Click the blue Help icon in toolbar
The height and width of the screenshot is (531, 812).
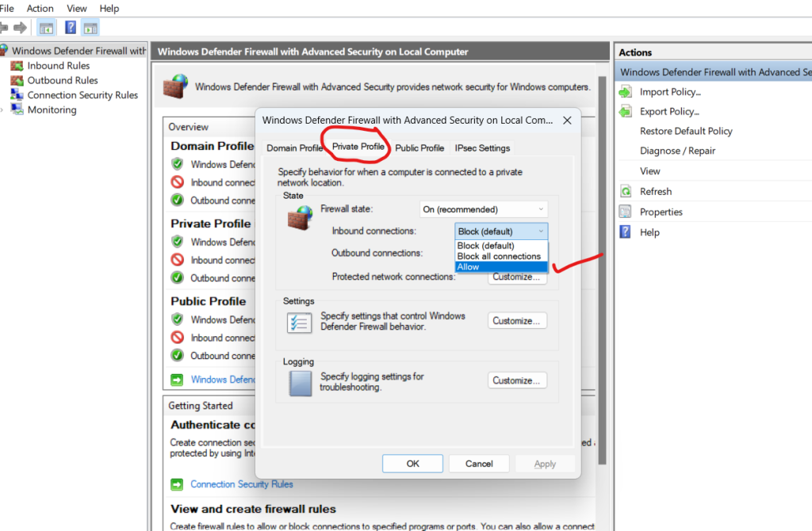point(71,28)
